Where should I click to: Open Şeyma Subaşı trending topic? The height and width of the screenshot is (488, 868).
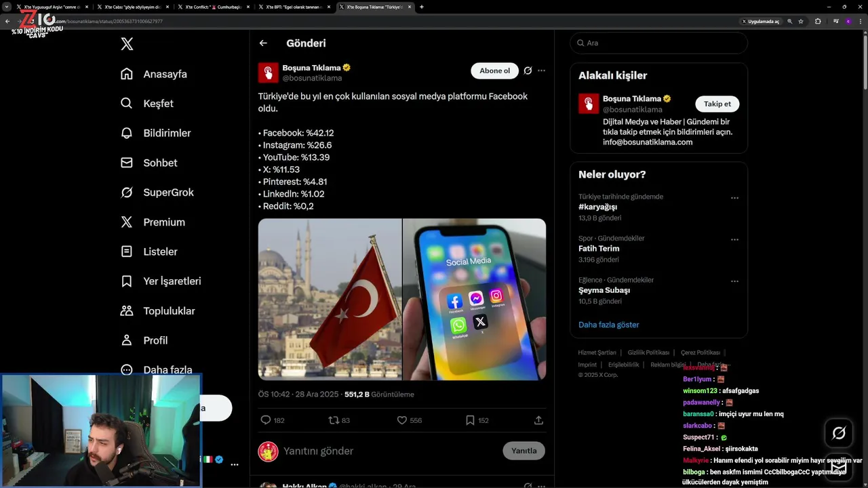pyautogui.click(x=604, y=290)
